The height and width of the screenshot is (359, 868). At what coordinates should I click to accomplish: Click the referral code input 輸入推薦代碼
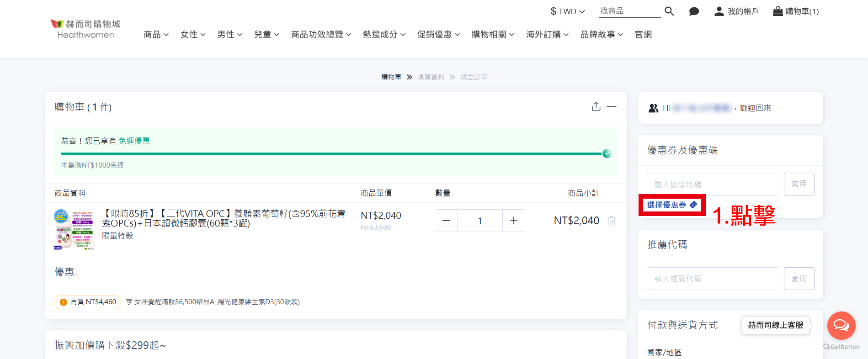point(713,279)
